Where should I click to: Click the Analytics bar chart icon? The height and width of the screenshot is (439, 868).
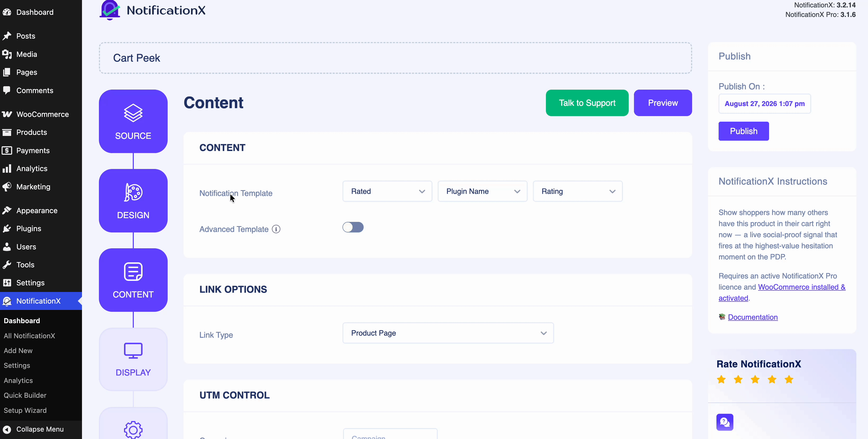7,168
